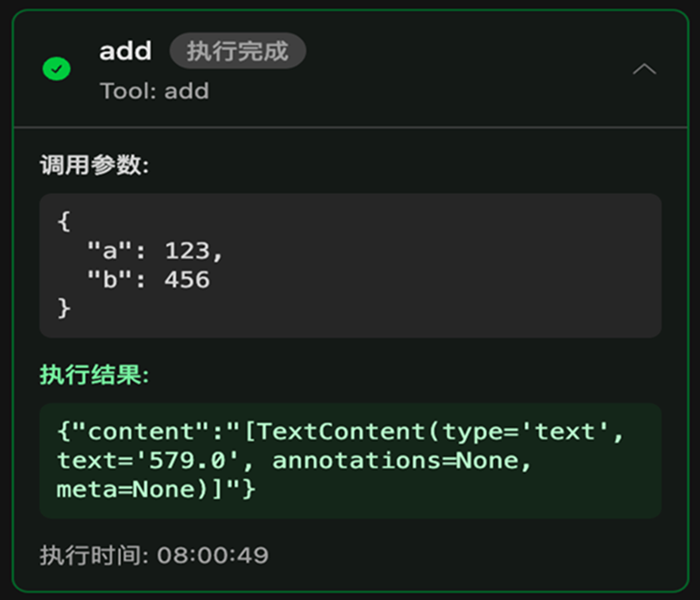
Task: Click the green 执行结果 section label
Action: (x=93, y=375)
